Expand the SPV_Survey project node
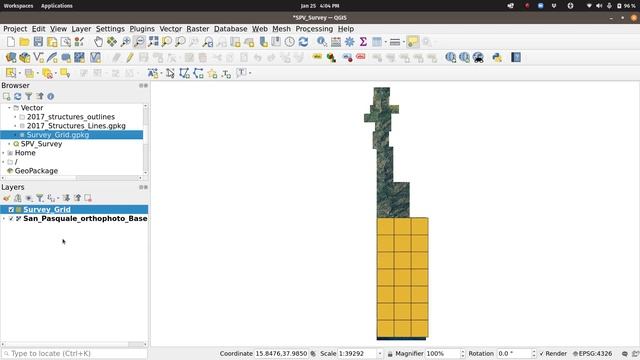The image size is (640, 360). 9,144
